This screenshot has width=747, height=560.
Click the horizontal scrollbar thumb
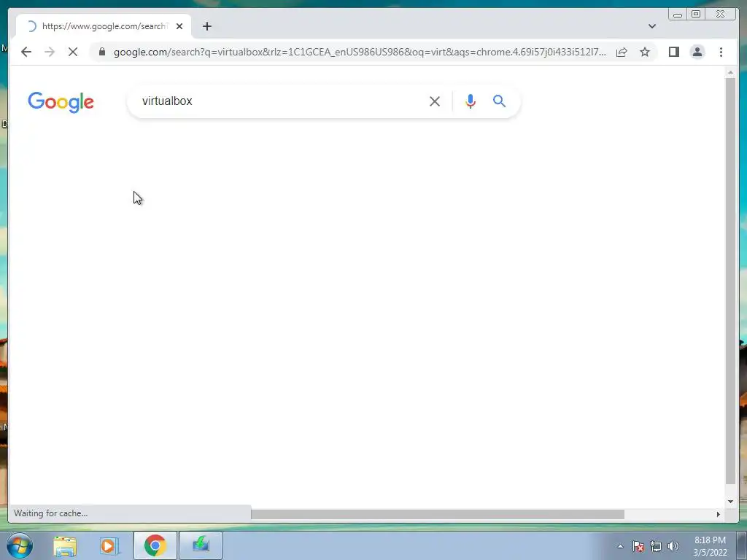click(438, 514)
